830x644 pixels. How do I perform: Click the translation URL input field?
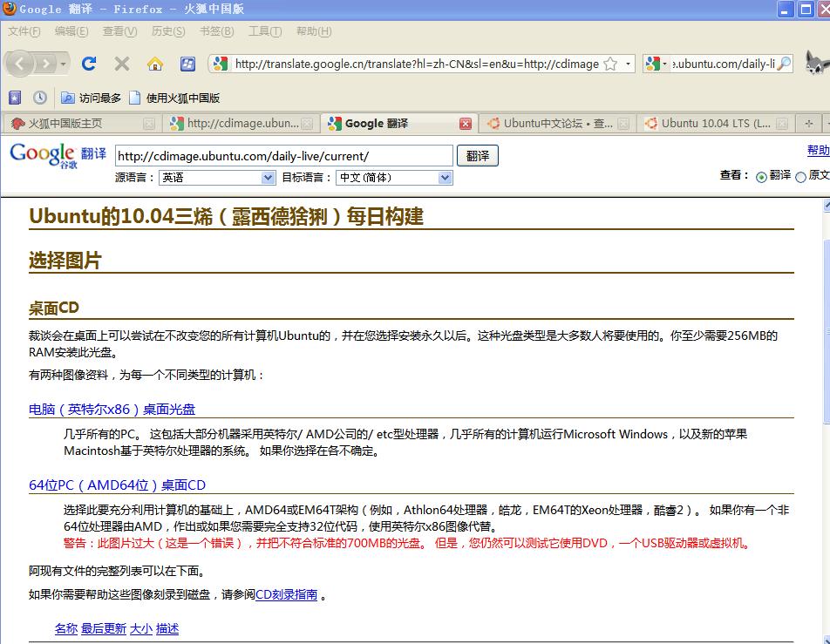283,156
